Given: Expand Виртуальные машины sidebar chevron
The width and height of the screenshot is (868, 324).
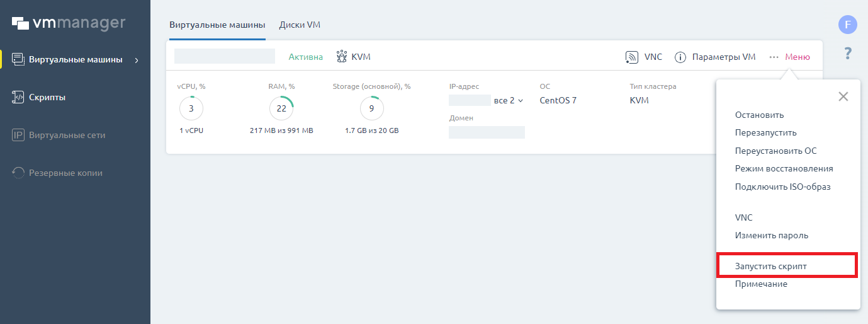Looking at the screenshot, I should pyautogui.click(x=137, y=61).
